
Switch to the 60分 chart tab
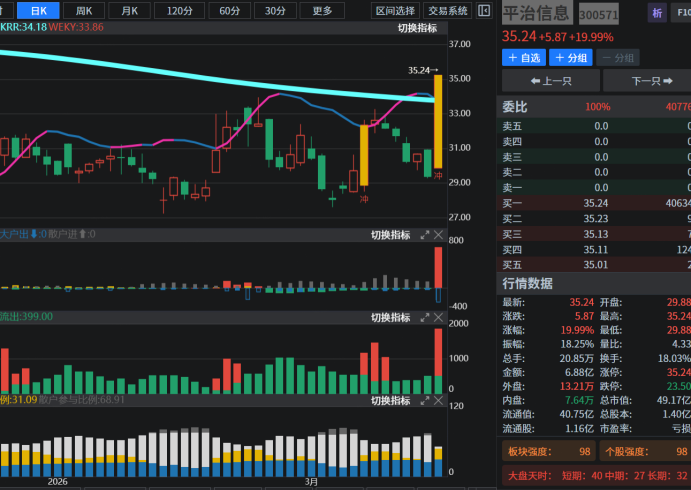pos(229,11)
